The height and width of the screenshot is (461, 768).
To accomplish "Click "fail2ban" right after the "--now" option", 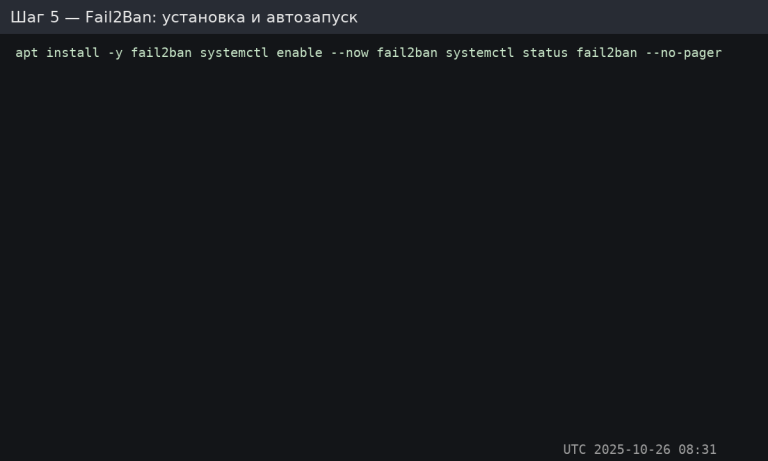I will [407, 53].
